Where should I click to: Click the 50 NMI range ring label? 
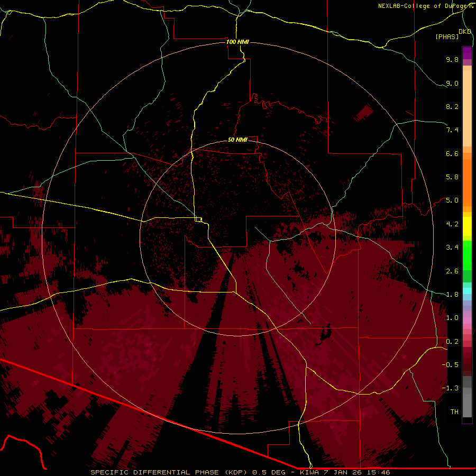tap(237, 140)
